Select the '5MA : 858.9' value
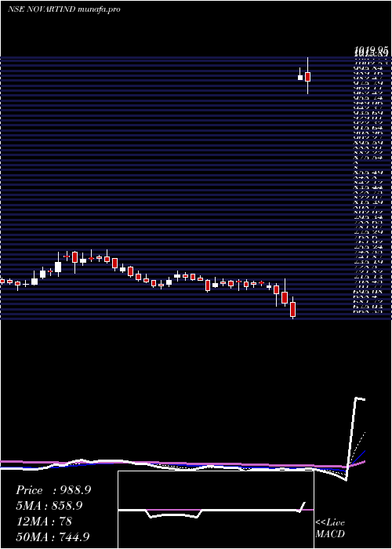 tap(49, 506)
